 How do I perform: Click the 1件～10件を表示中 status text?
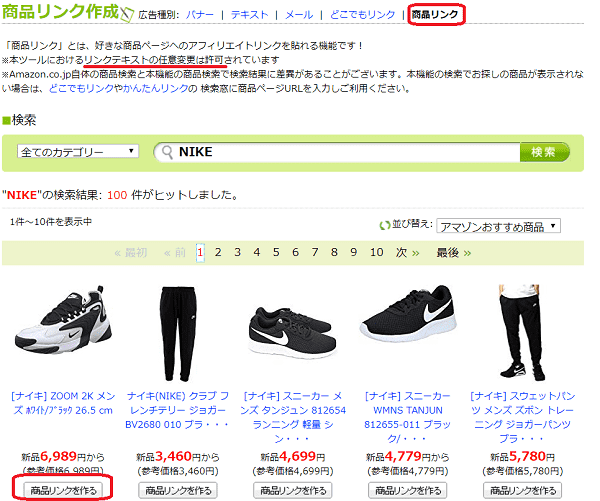coord(51,222)
